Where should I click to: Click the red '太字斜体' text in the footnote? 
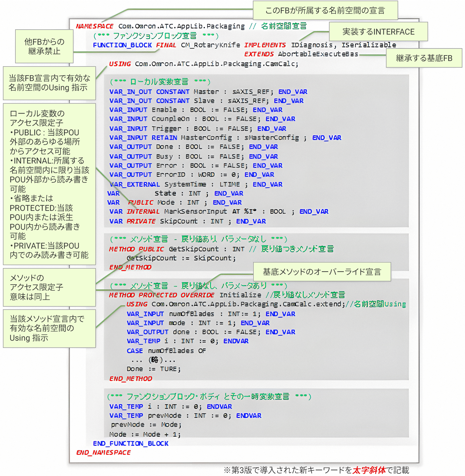pos(369,470)
